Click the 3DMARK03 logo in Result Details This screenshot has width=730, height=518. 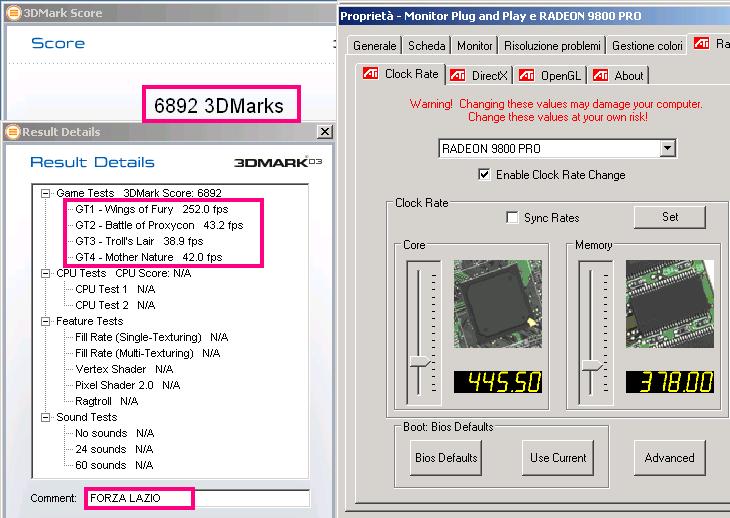point(277,162)
